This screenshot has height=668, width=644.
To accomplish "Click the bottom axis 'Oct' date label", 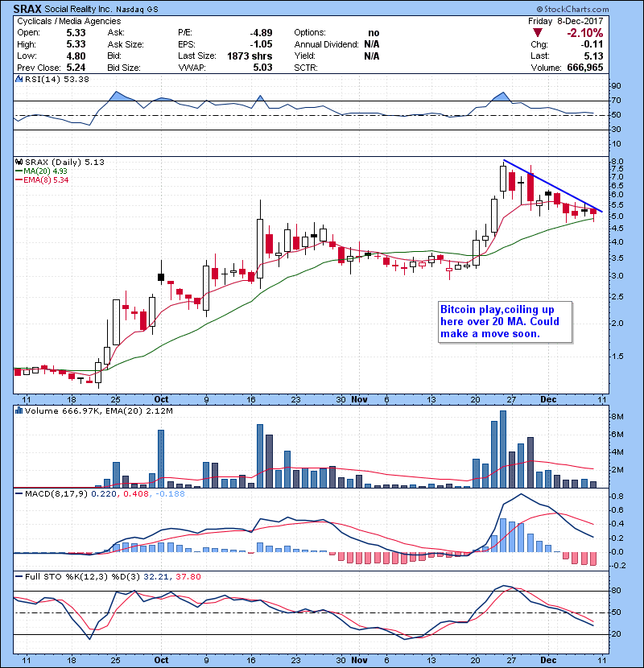I will [161, 660].
